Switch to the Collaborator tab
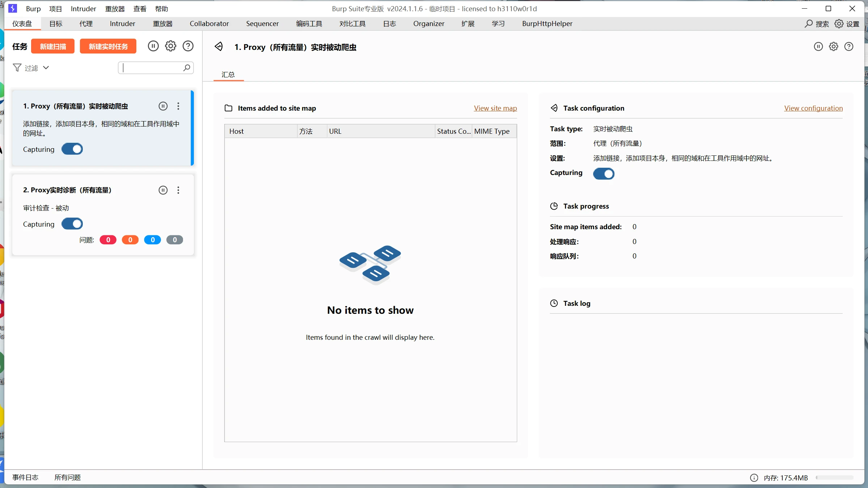868x488 pixels. coord(209,24)
